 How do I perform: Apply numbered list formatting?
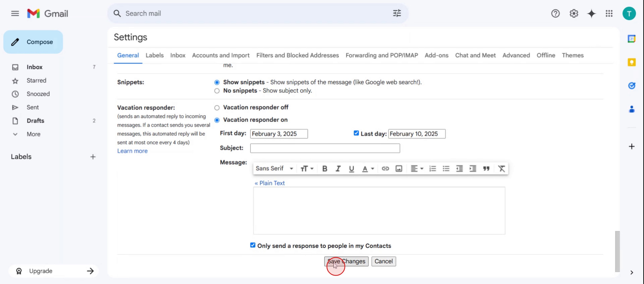pos(432,169)
